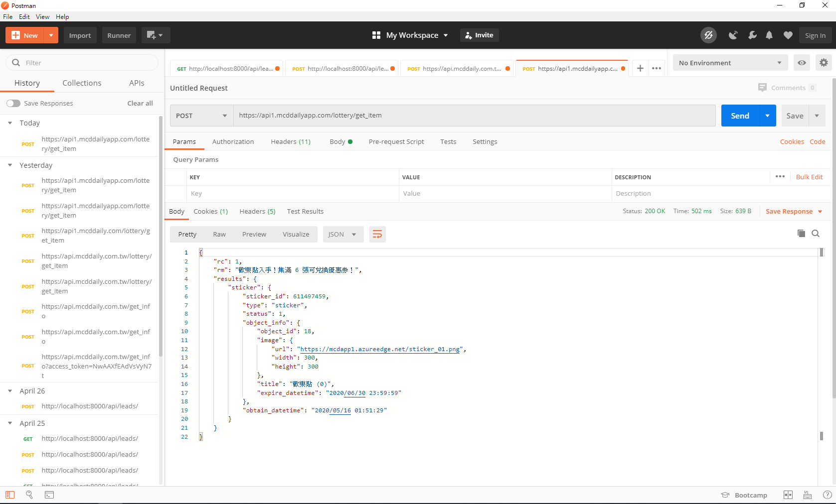Switch response view to Visualize
This screenshot has width=836, height=504.
tap(296, 234)
